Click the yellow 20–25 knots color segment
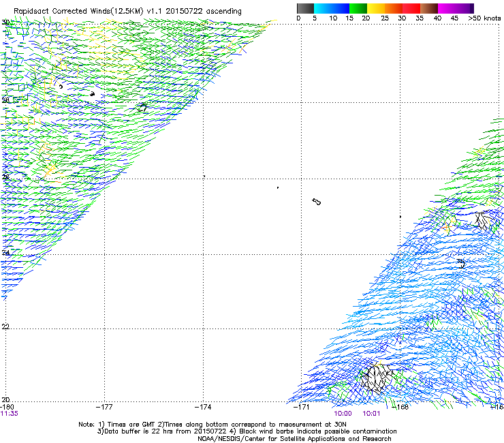 click(x=376, y=8)
